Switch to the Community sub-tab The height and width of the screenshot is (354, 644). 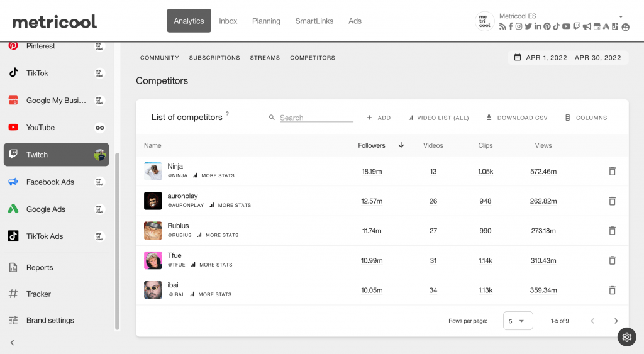(159, 58)
